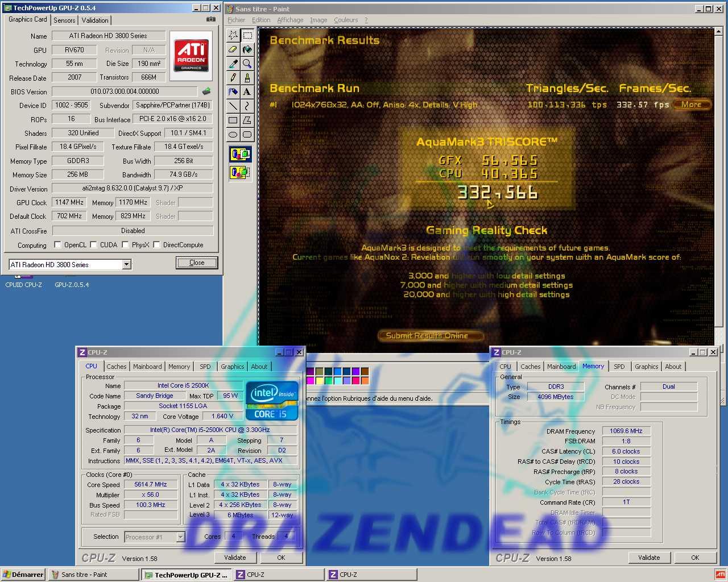Screen dimensions: 728x582
Task: Toggle the DirectCompute checkbox in GPU-Z
Action: tap(156, 245)
